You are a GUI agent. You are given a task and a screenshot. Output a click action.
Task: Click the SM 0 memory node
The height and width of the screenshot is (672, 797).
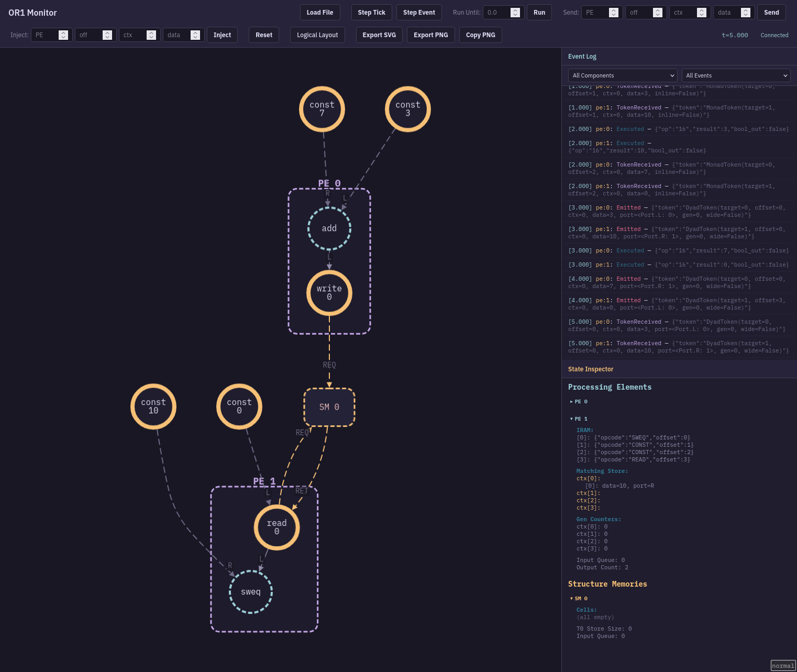point(329,407)
